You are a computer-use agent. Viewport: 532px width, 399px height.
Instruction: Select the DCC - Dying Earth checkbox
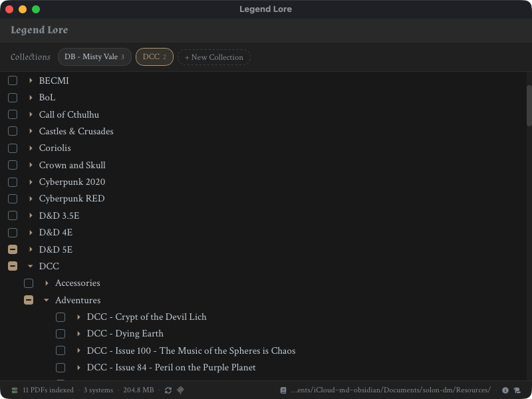point(61,334)
